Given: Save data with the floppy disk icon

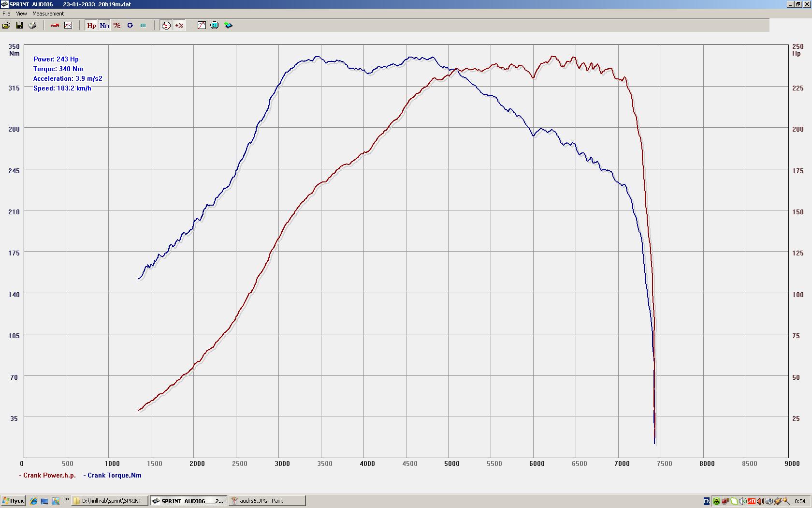Looking at the screenshot, I should pyautogui.click(x=19, y=25).
